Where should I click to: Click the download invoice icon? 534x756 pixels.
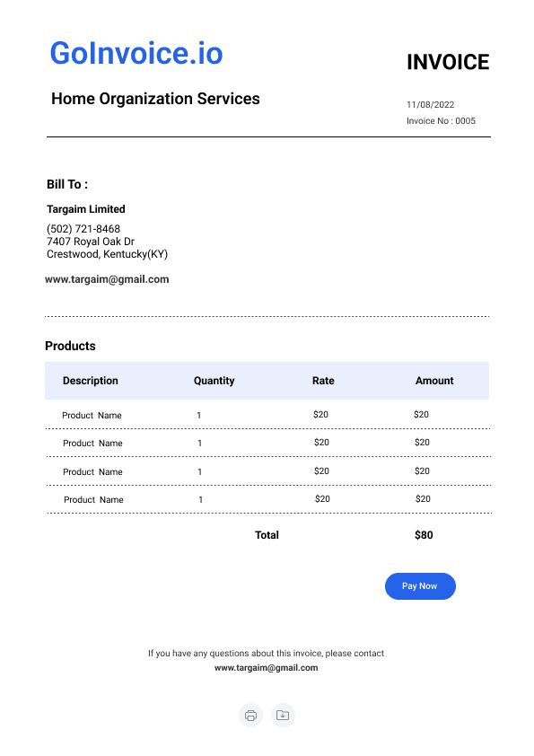283,715
